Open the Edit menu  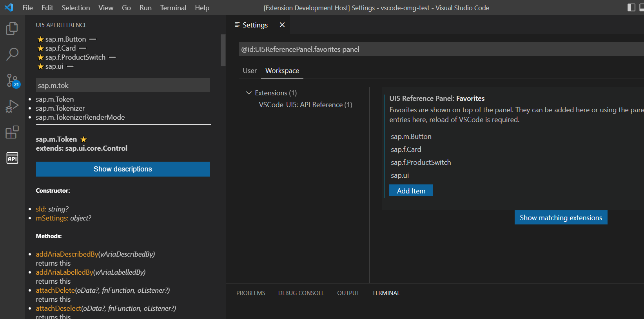[x=47, y=8]
